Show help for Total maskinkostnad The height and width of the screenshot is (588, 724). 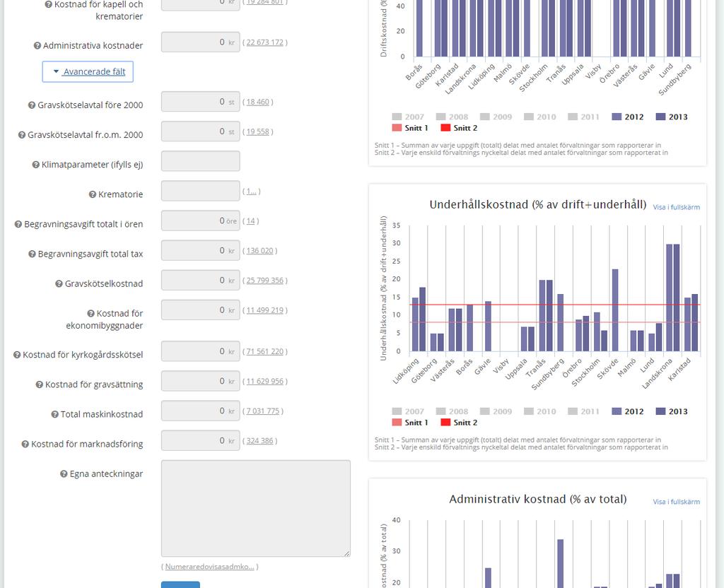pos(54,414)
